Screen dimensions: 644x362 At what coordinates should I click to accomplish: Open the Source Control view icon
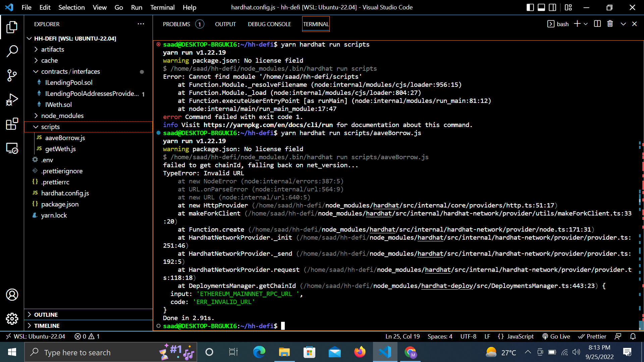[12, 75]
